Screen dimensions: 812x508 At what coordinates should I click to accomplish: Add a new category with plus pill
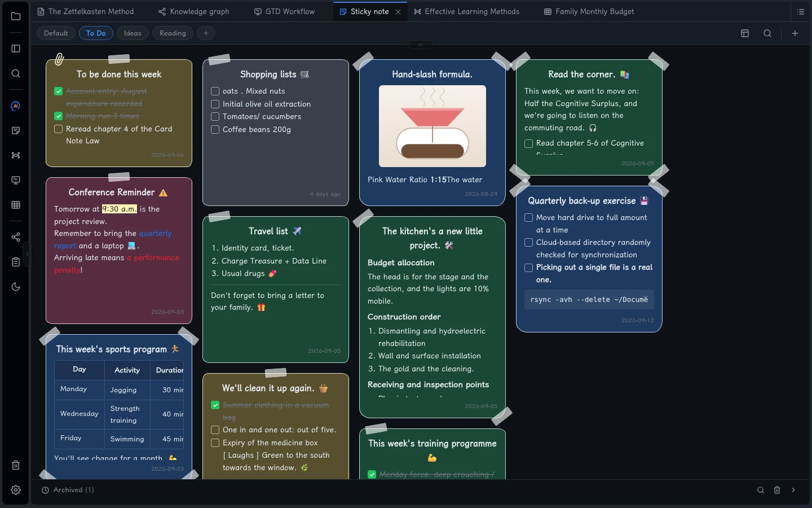[x=206, y=33]
